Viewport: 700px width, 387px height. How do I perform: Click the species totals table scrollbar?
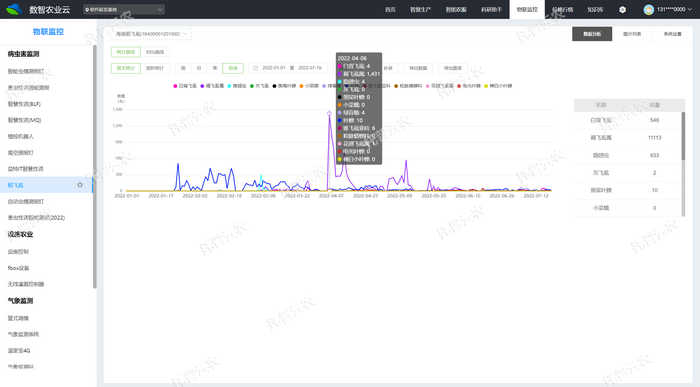coord(683,136)
